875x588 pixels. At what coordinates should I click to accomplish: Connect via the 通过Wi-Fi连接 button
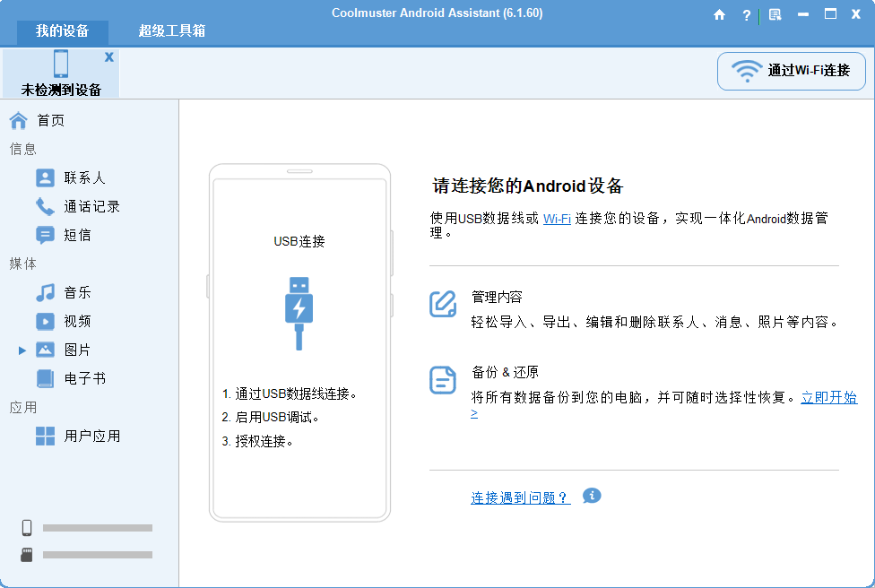[792, 71]
